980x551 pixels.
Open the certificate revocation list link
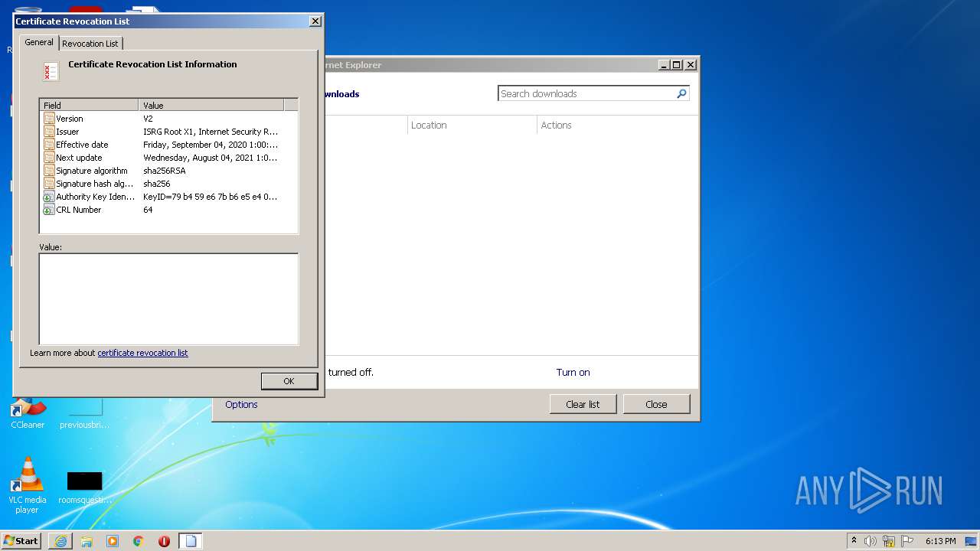coord(142,353)
